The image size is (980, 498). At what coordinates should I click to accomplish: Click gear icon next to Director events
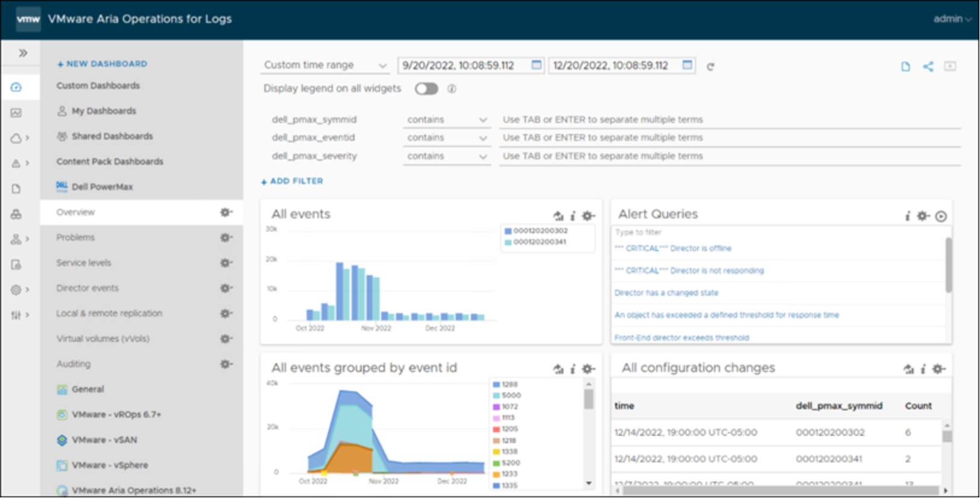[226, 289]
